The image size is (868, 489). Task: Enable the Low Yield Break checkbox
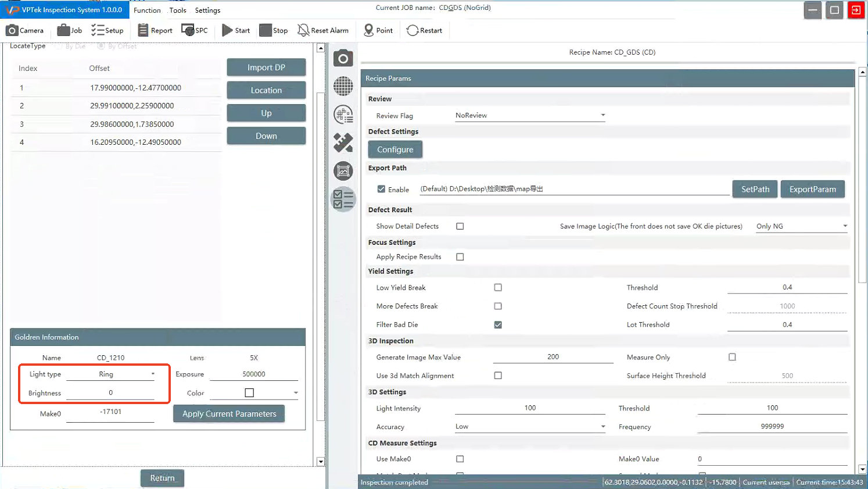point(498,287)
